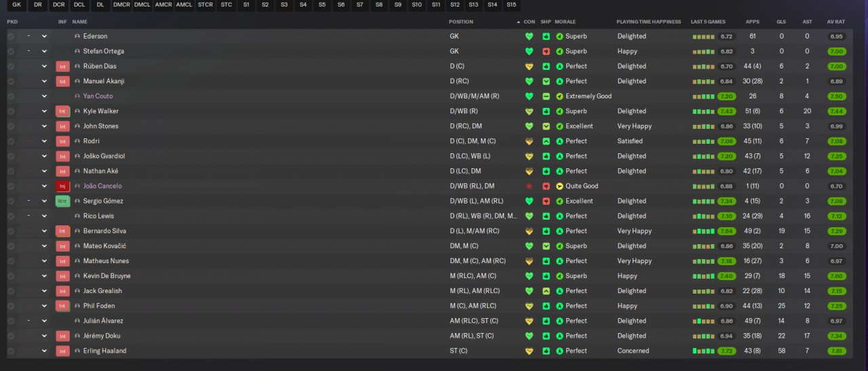This screenshot has height=371, width=868.
Task: Toggle the picked checkmark for Stefan Ortega
Action: 11,52
